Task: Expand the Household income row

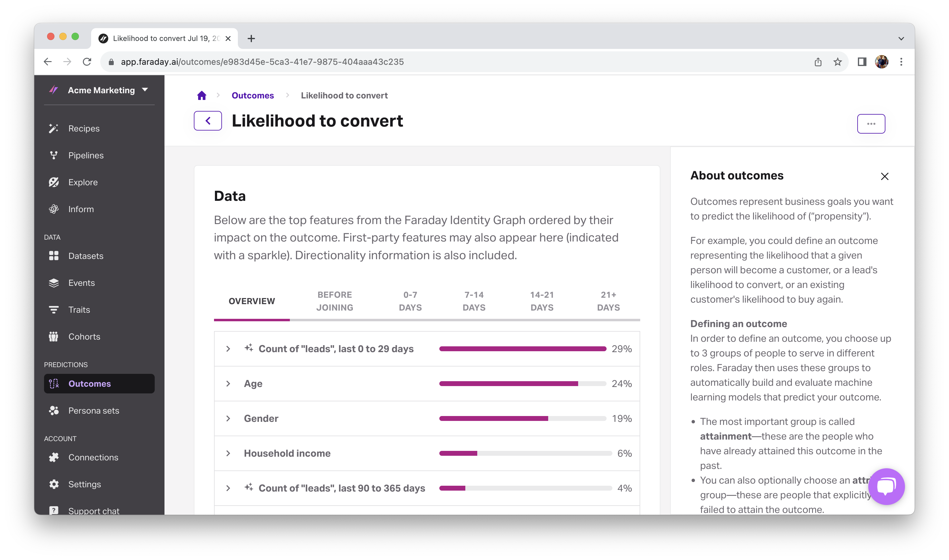Action: [228, 453]
